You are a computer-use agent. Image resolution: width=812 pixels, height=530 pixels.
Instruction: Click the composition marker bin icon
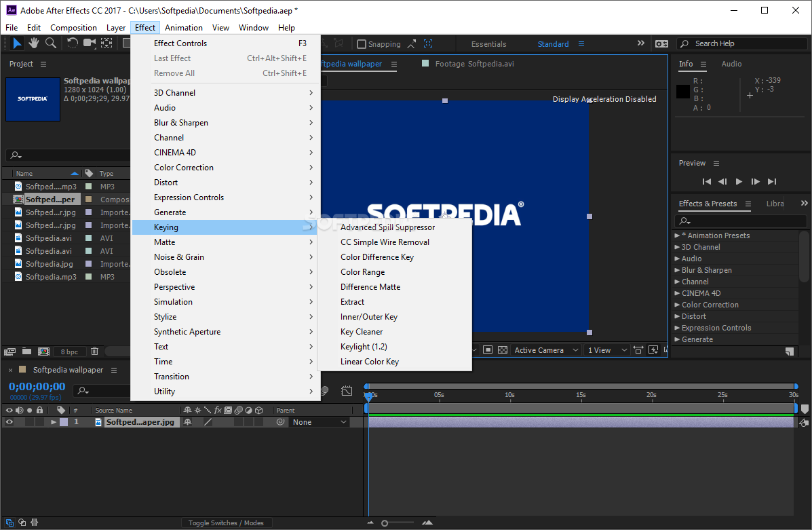[805, 409]
